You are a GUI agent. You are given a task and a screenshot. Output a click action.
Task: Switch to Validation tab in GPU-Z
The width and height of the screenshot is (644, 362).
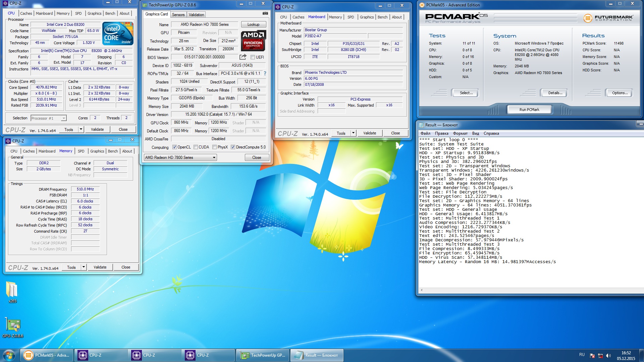pyautogui.click(x=196, y=15)
